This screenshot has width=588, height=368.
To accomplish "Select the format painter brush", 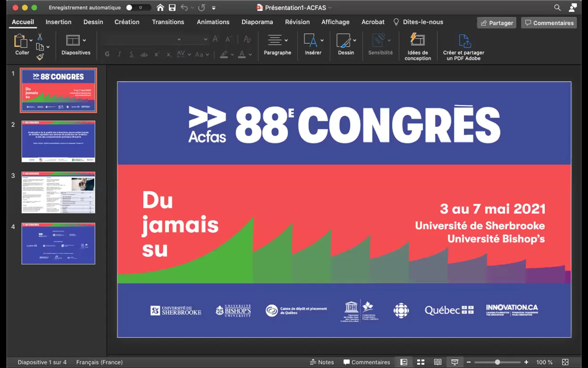I will coord(40,57).
